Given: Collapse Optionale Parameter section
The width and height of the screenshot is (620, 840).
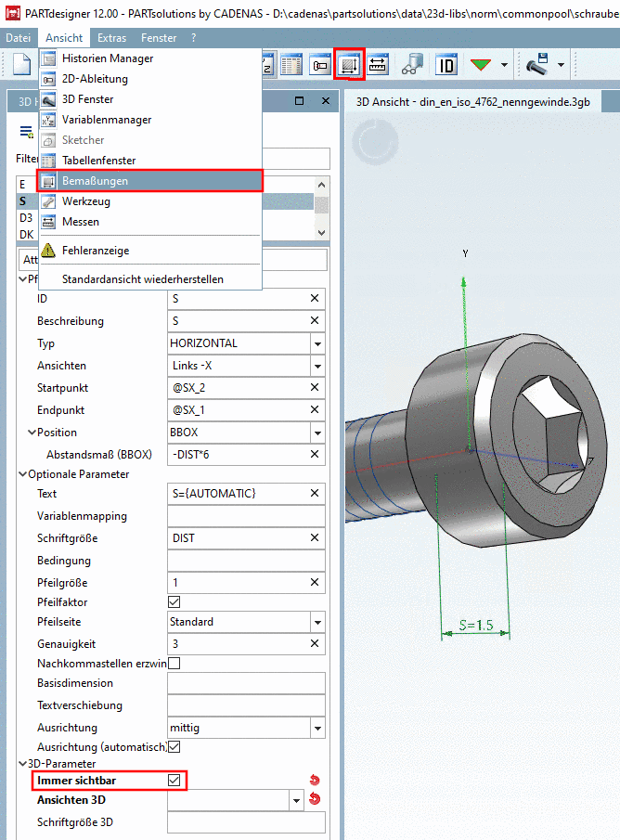Looking at the screenshot, I should (x=22, y=473).
